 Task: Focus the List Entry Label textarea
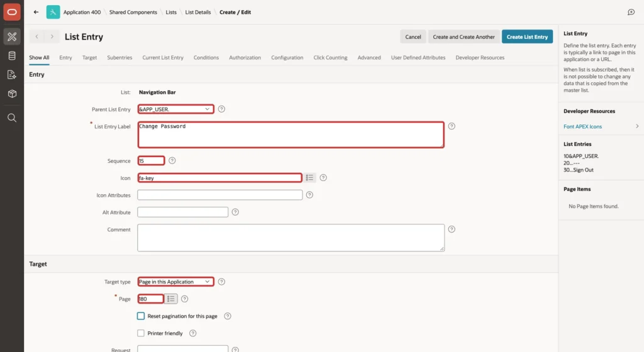(291, 135)
